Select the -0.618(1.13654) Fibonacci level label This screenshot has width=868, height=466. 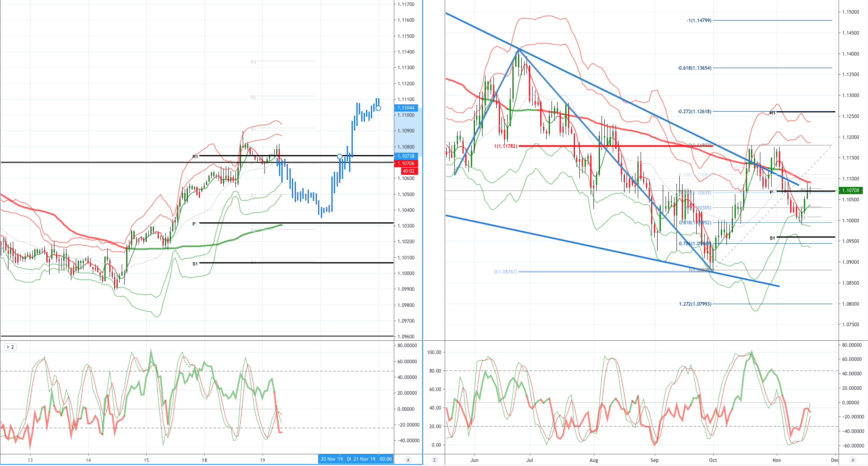[x=694, y=68]
